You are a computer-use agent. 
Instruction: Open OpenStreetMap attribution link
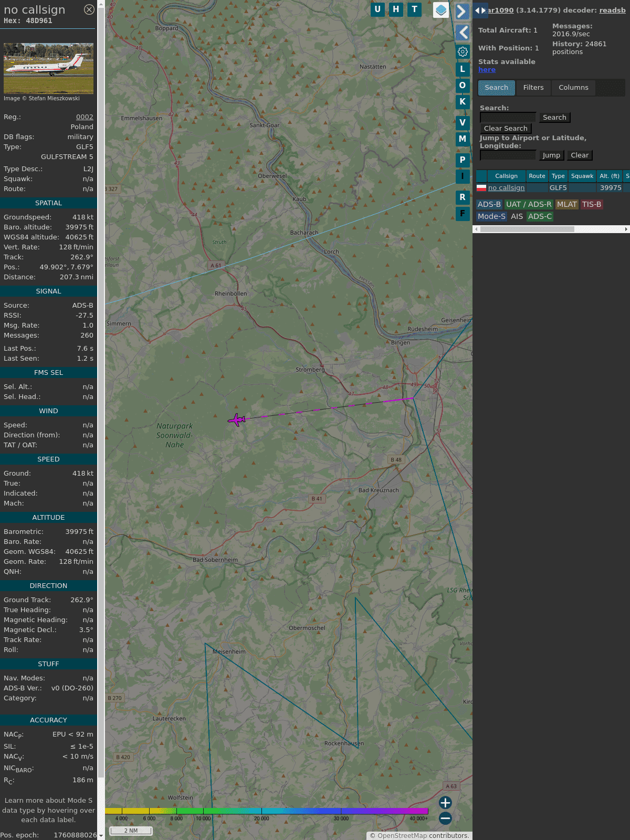tap(402, 836)
